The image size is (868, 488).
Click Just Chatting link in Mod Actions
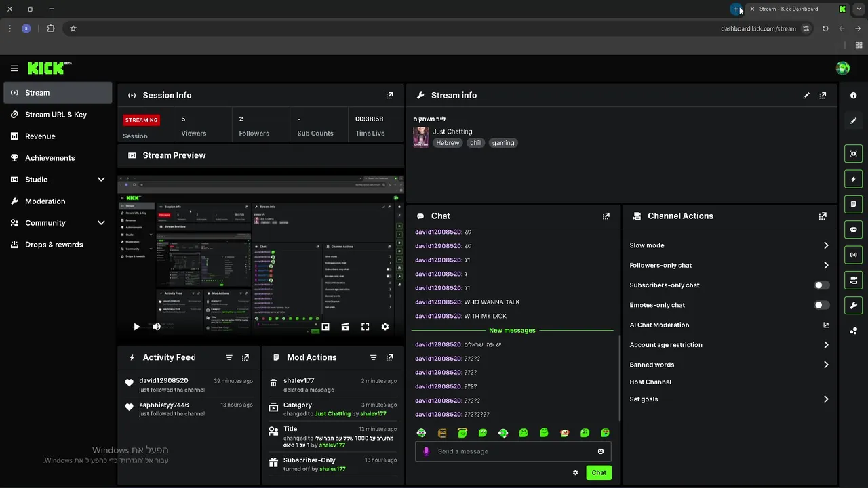coord(333,414)
